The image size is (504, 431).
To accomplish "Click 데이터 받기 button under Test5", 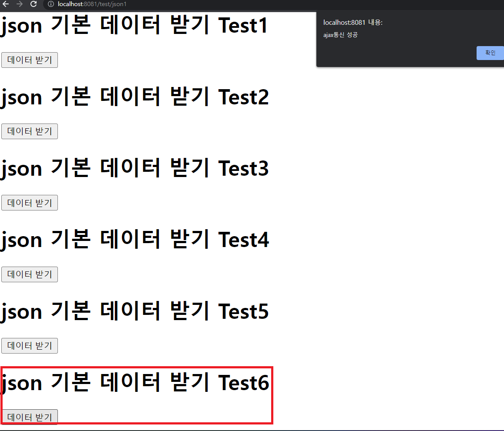I will pos(30,346).
